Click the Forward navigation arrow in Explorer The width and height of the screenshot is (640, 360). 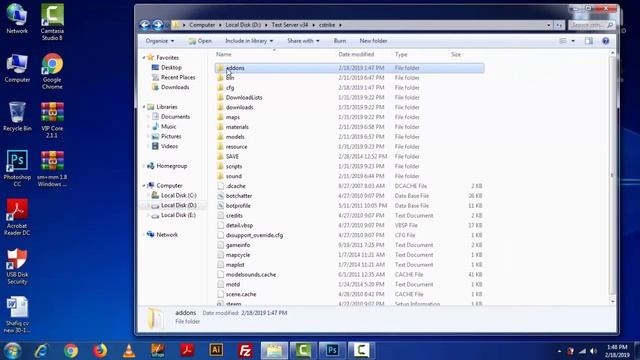click(158, 25)
